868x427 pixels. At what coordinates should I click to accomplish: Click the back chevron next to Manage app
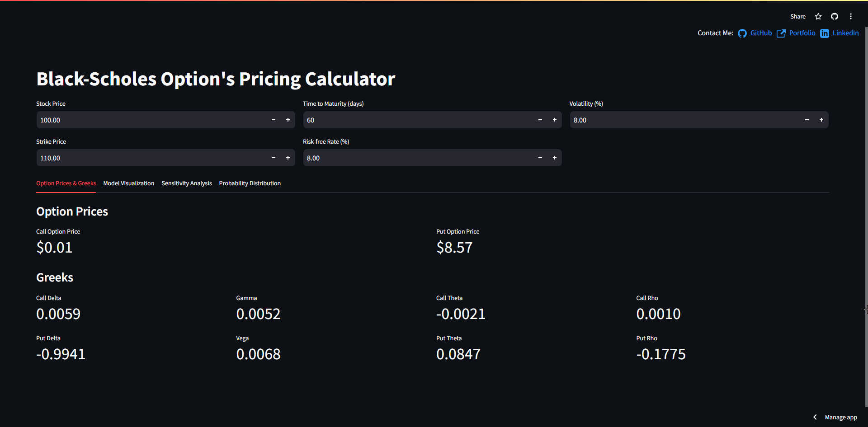(815, 417)
